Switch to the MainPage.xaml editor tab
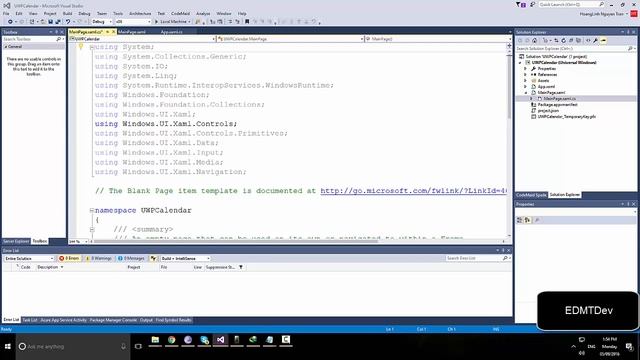The width and height of the screenshot is (640, 360). point(131,32)
